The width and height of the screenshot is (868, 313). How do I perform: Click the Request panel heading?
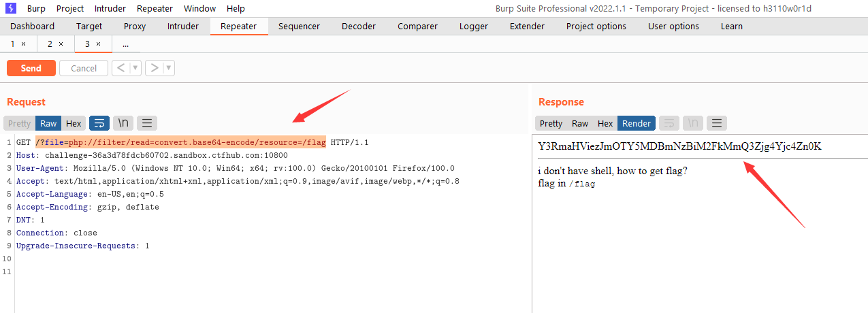click(x=26, y=102)
